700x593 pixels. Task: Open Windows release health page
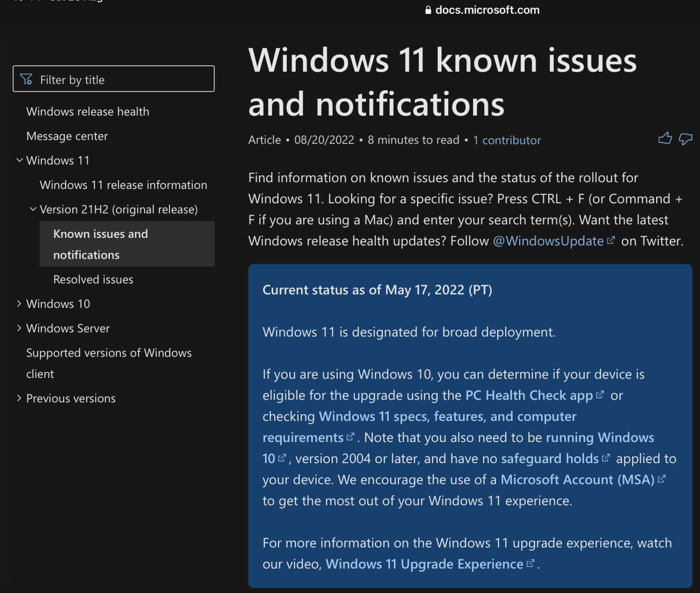[x=88, y=112]
